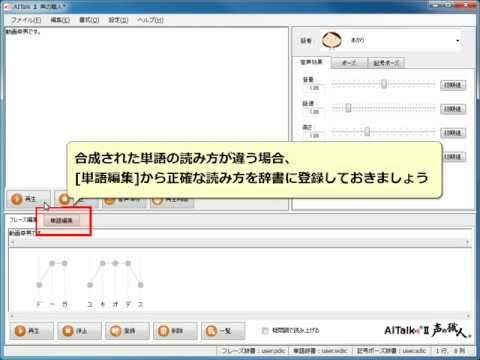This screenshot has height=360, width=480.
Task: Switch to the 記号ポーズ tab
Action: [x=386, y=63]
